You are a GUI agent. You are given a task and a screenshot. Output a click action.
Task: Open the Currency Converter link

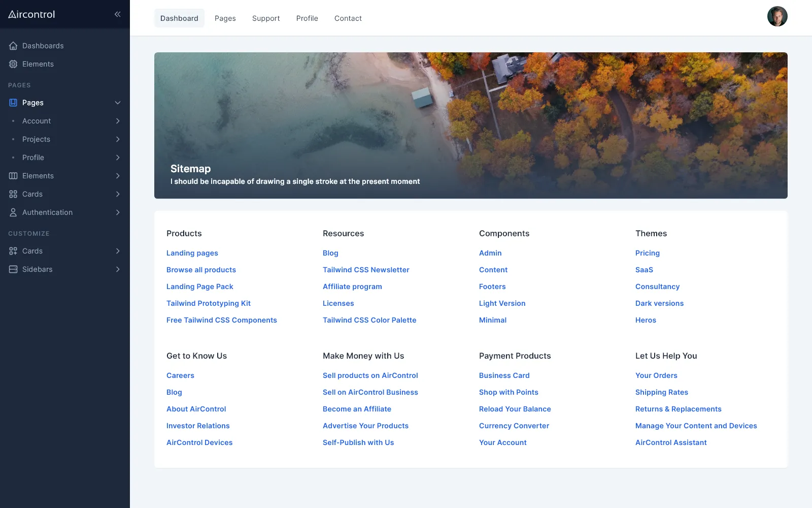514,426
